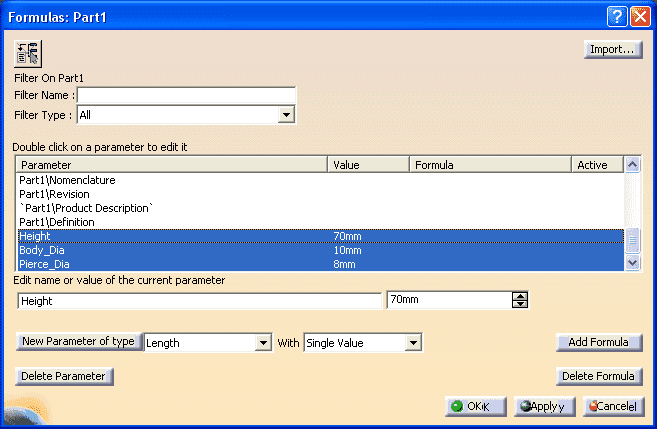Edit the 70mm value field
The image size is (657, 429).
(x=449, y=300)
